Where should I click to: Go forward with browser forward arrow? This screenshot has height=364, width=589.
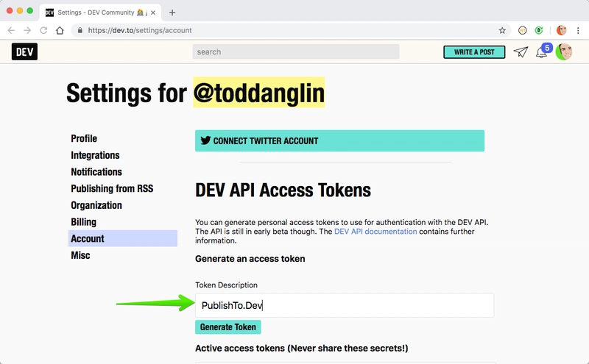point(27,30)
